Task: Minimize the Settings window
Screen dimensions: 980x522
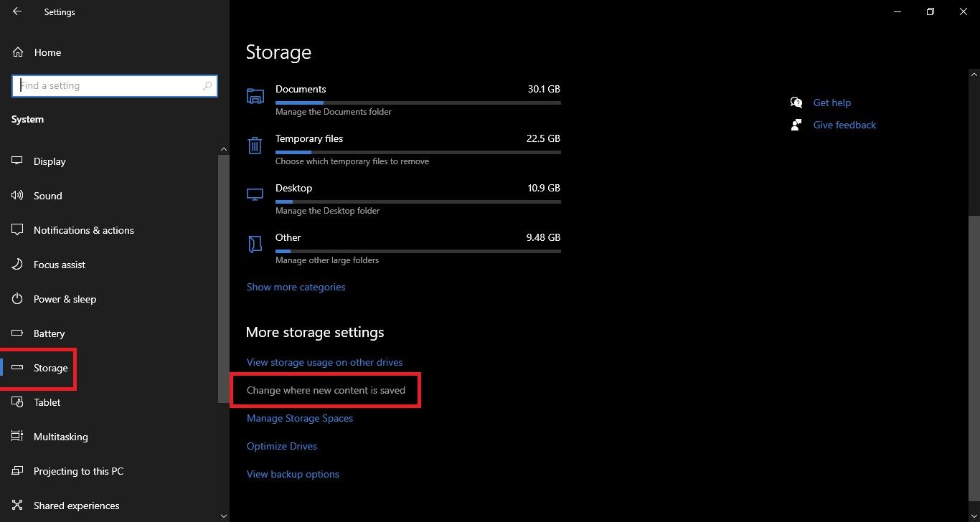Action: (897, 11)
